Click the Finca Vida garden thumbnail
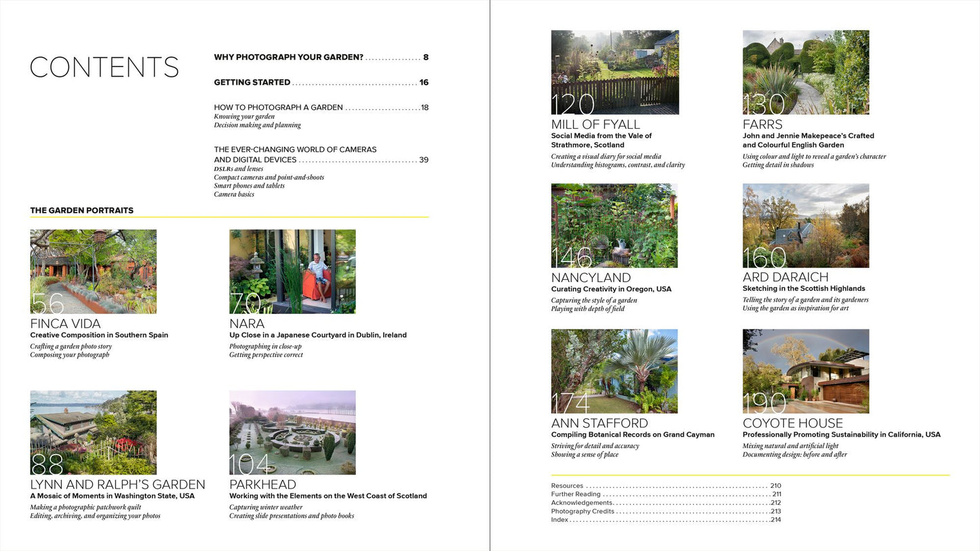This screenshot has width=980, height=551. (94, 271)
